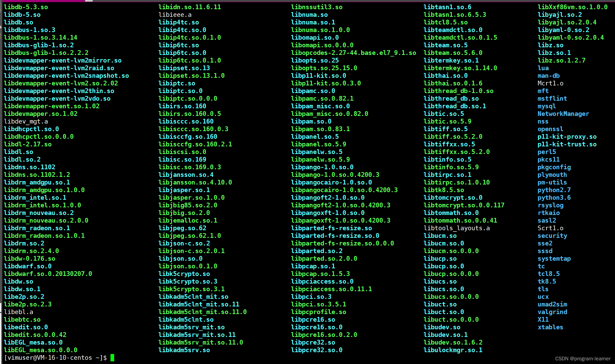The width and height of the screenshot is (615, 364).
Task: Select libjpeg.so.62.1.0 text
Action: click(190, 236)
